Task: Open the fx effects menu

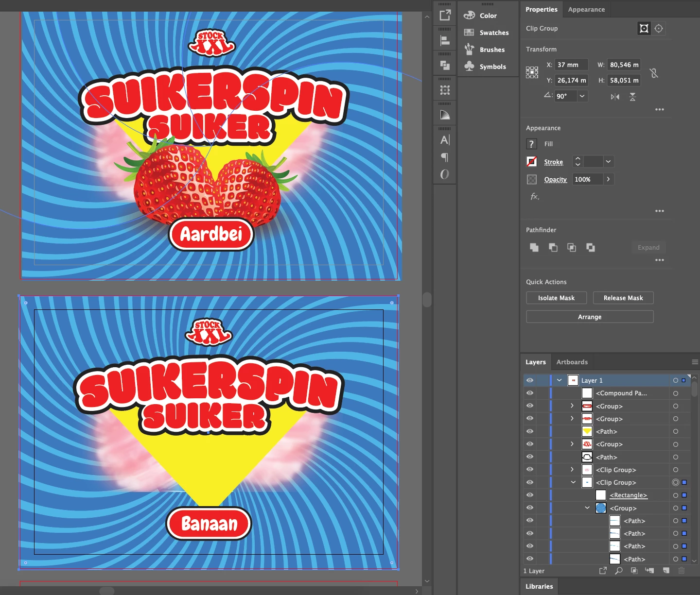Action: click(535, 196)
